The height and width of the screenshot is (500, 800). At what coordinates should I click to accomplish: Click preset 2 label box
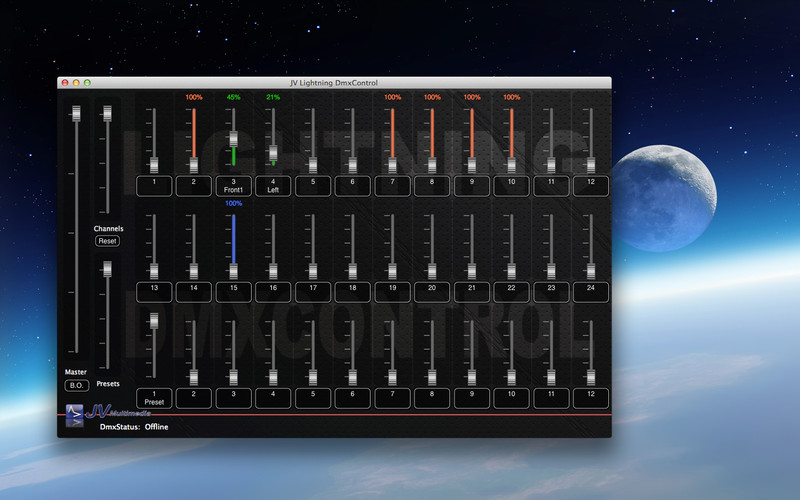point(194,398)
